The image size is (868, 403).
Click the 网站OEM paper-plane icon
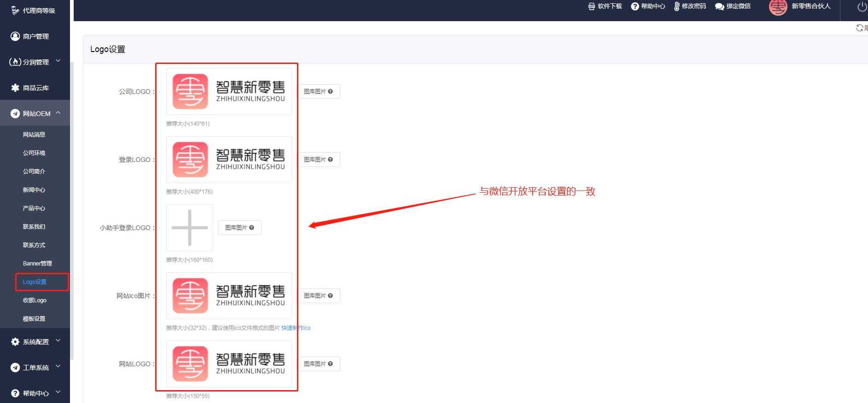pos(15,113)
